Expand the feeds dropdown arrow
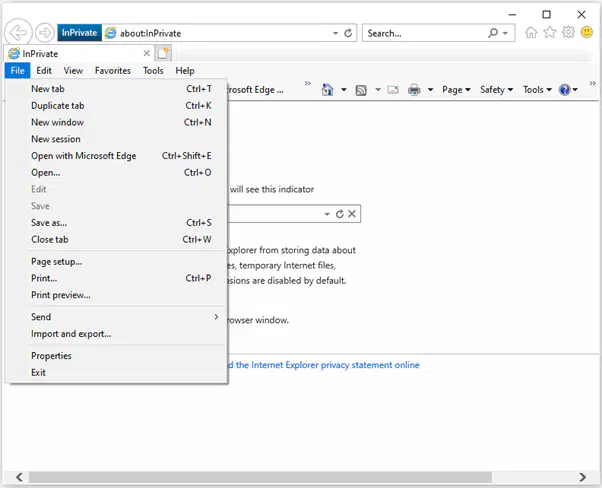Screen dimensions: 602x488 378,90
